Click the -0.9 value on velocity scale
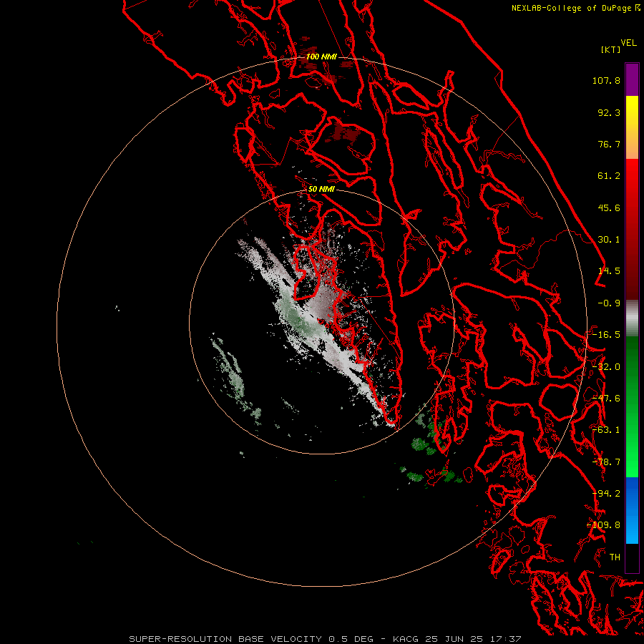Viewport: 644px width, 644px height. (x=609, y=303)
